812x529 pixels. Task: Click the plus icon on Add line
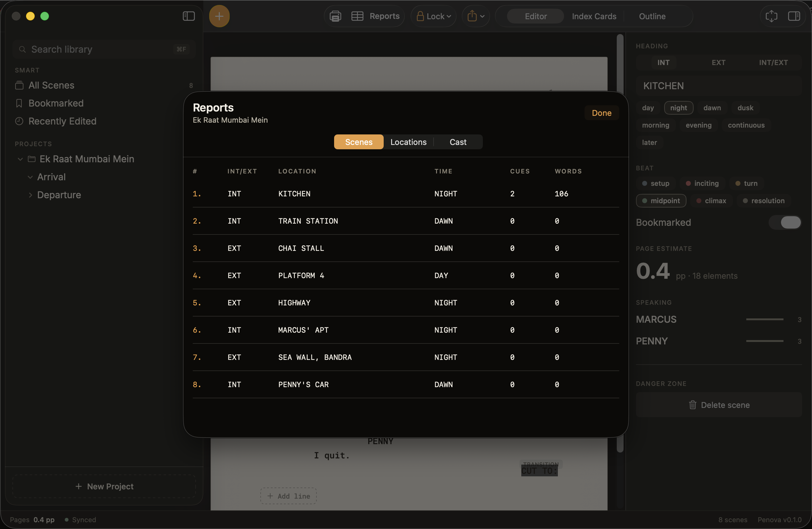(270, 496)
